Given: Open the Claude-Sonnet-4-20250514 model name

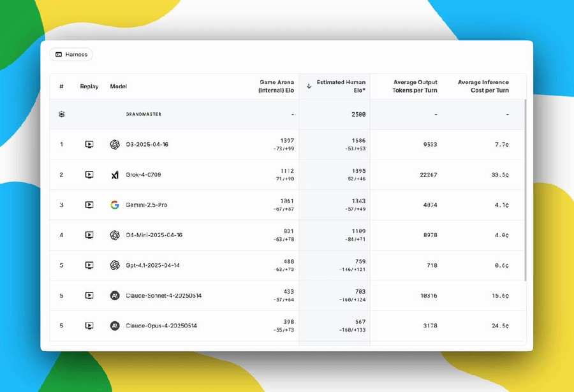Looking at the screenshot, I should pyautogui.click(x=164, y=296).
